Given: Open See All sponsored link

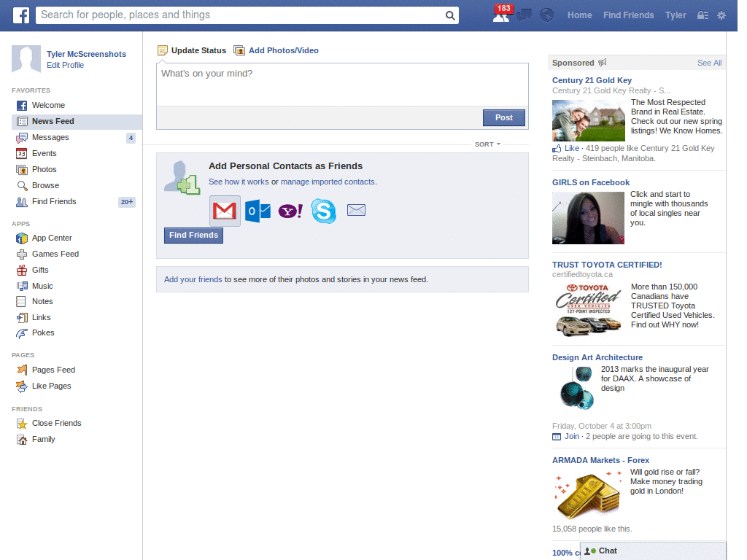Looking at the screenshot, I should [709, 63].
